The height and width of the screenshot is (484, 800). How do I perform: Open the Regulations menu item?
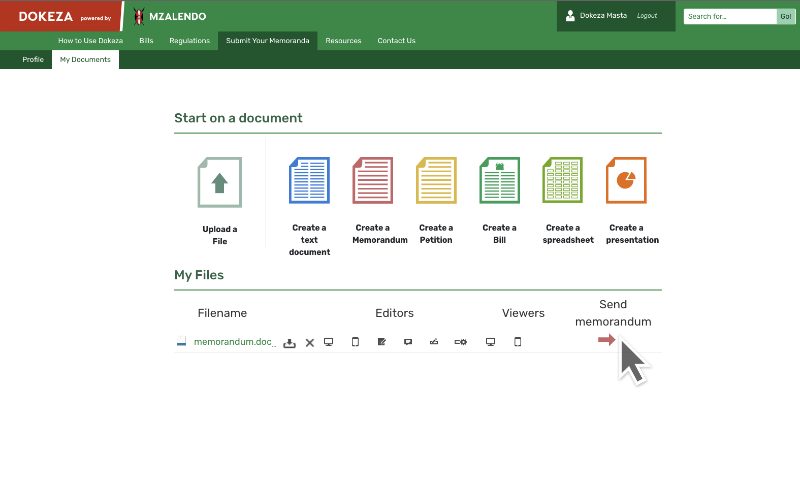(x=189, y=41)
